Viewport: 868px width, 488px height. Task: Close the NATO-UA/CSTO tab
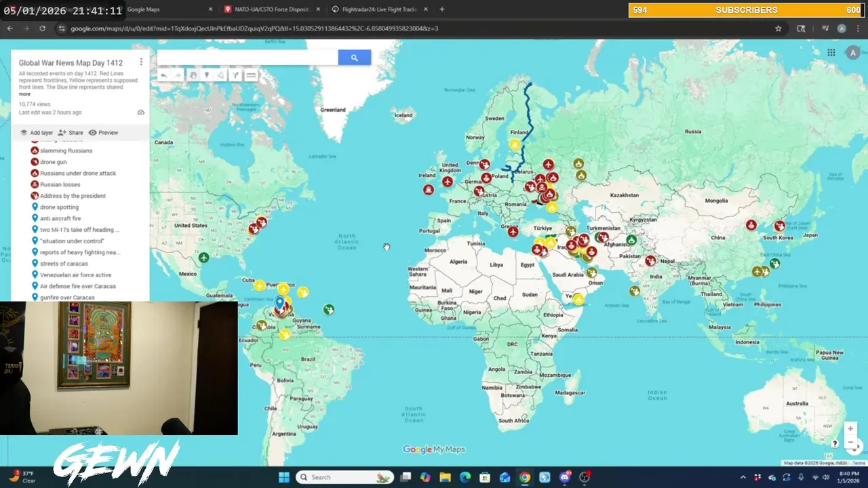tap(318, 9)
